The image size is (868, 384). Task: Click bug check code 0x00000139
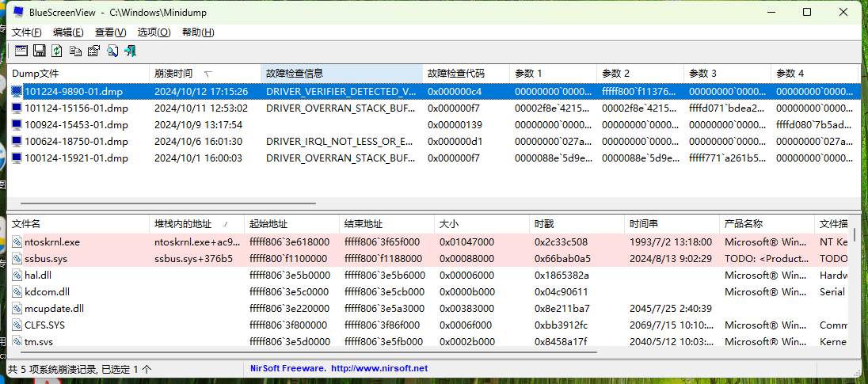[x=455, y=124]
